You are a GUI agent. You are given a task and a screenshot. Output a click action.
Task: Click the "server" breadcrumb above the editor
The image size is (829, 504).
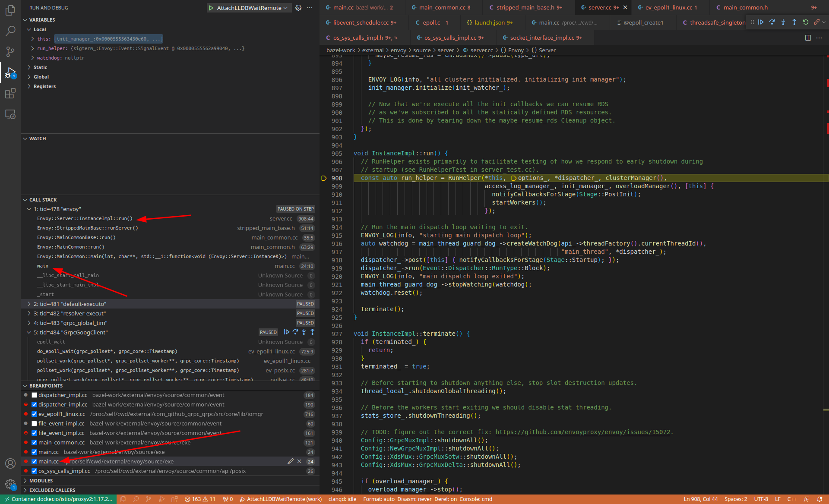coord(446,50)
